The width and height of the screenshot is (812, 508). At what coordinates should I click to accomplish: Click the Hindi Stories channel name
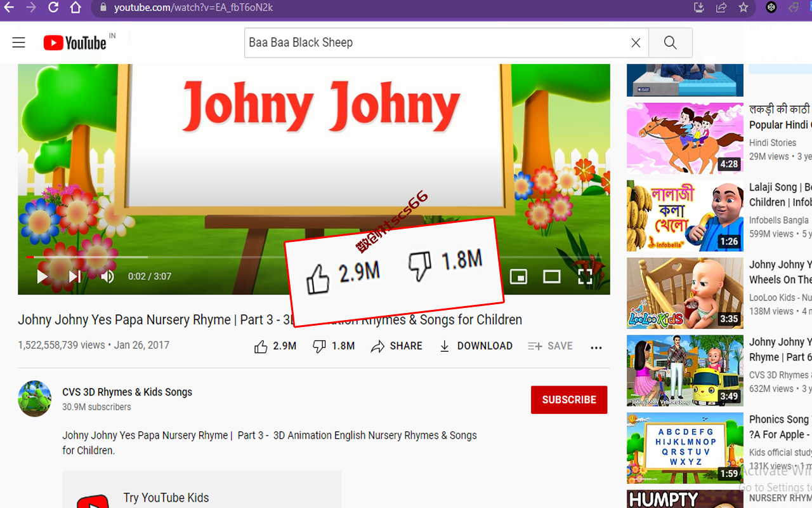click(x=773, y=143)
